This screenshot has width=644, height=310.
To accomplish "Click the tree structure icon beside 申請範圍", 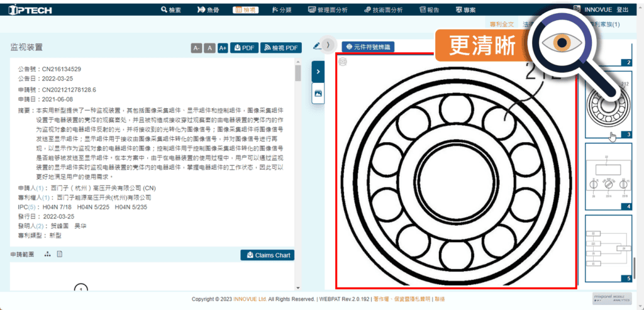I will pos(47,255).
